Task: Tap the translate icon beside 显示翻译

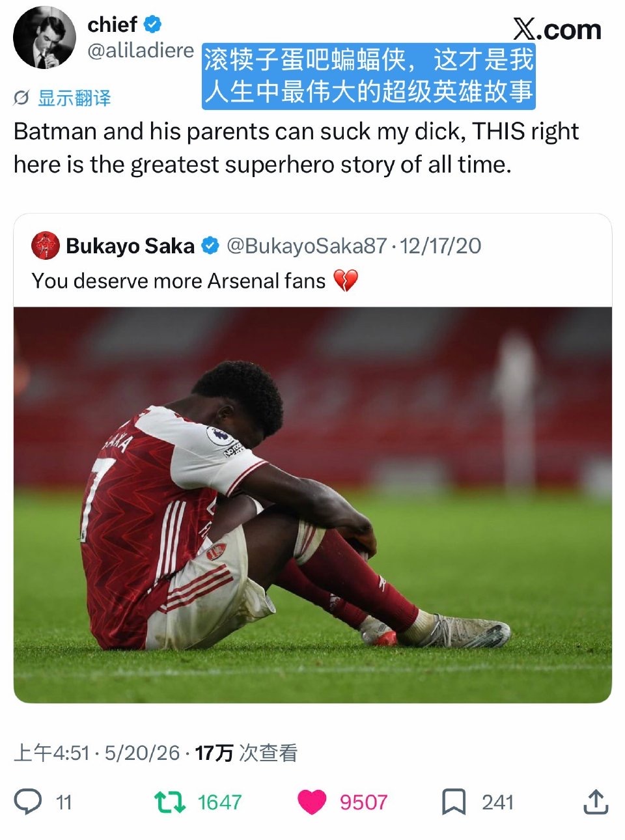Action: pos(21,98)
